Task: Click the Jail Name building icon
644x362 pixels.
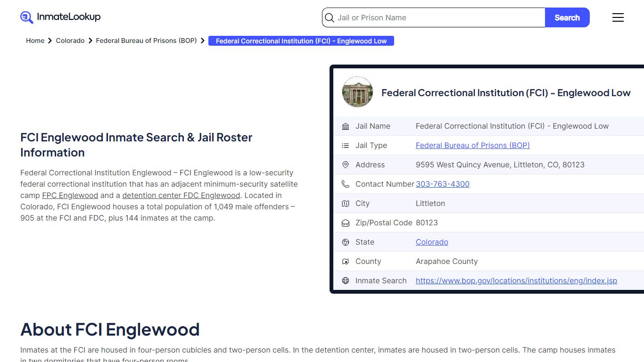Action: 346,126
